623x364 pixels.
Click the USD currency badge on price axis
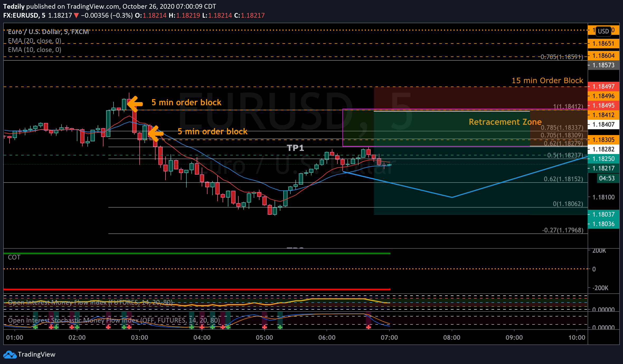coord(603,31)
